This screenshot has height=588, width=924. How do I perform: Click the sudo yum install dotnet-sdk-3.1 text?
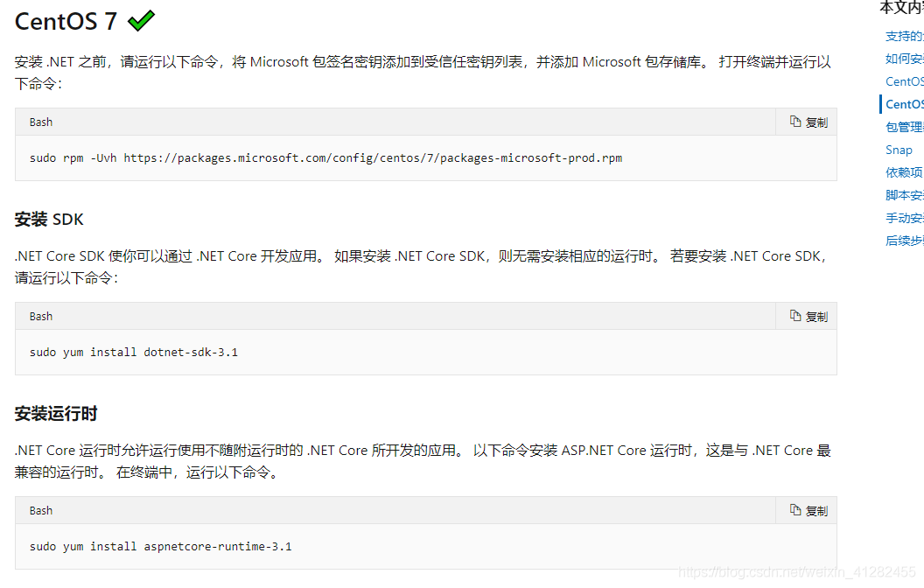tap(134, 353)
